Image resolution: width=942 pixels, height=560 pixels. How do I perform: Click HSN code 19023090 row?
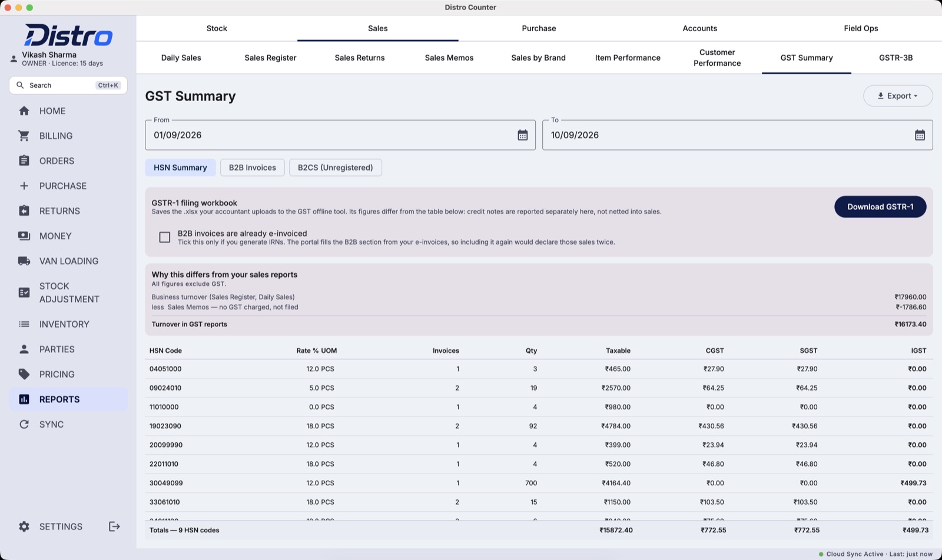pos(539,426)
